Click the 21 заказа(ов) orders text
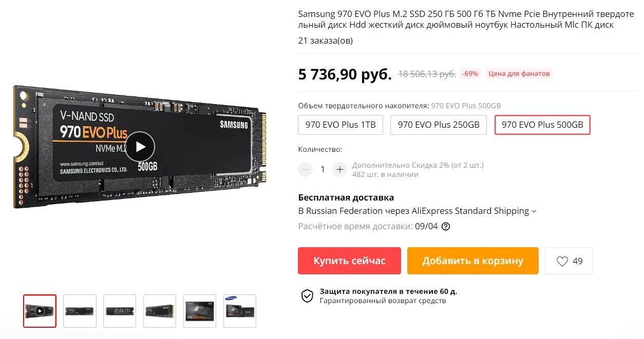Screen dimensions: 644x339 click(x=325, y=41)
